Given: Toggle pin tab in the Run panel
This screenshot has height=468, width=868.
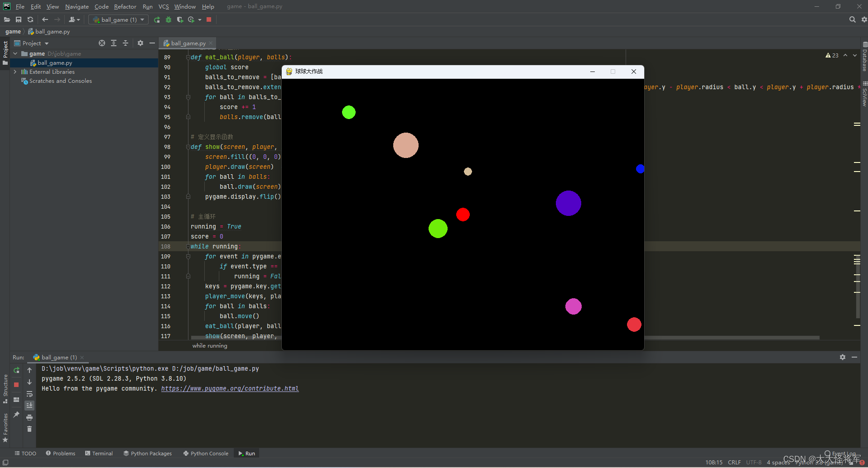Looking at the screenshot, I should coord(16,415).
